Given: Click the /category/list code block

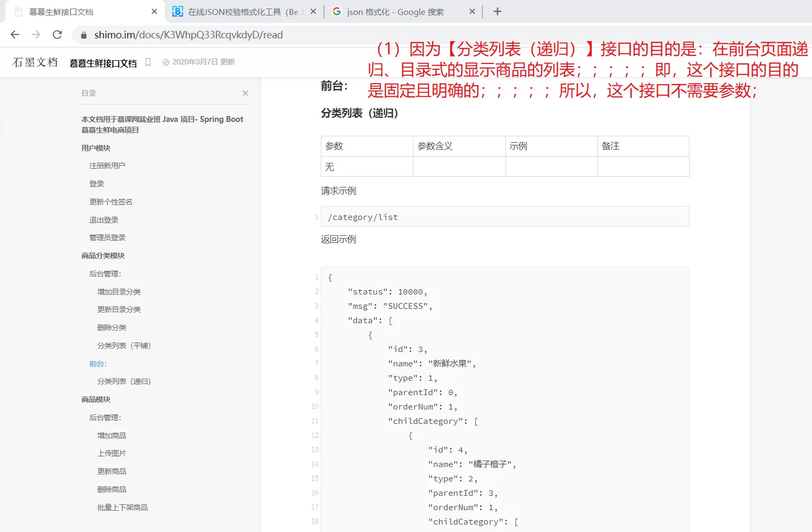Looking at the screenshot, I should pos(504,217).
